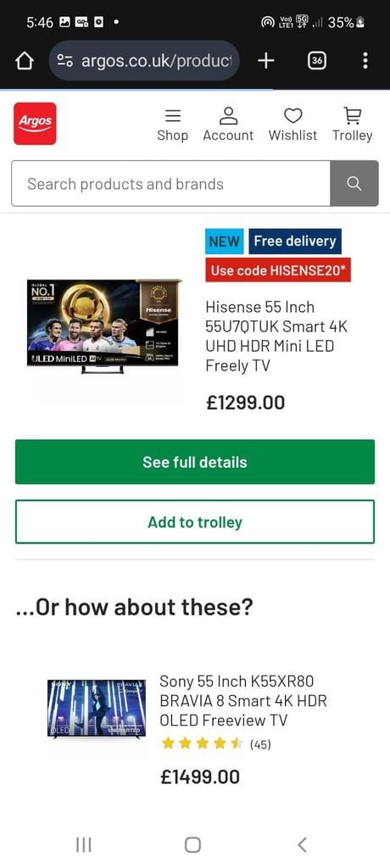390x868 pixels.
Task: Tap the search magnifier button
Action: pos(354,184)
